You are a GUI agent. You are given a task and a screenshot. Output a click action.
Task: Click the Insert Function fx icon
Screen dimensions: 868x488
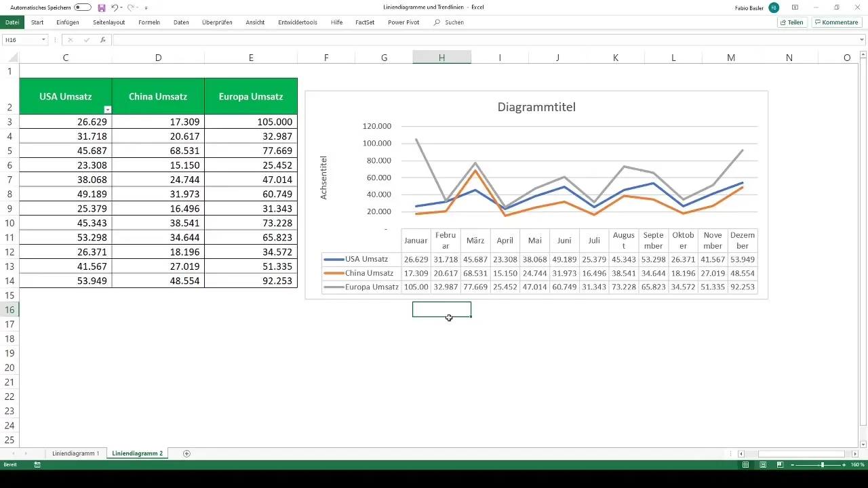pyautogui.click(x=102, y=40)
